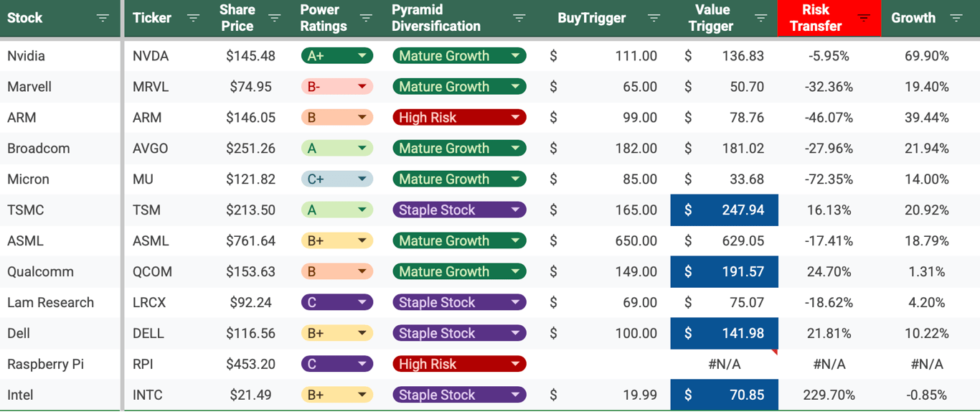Expand Intel's B+ power rating dropdown
980x412 pixels.
coord(362,395)
